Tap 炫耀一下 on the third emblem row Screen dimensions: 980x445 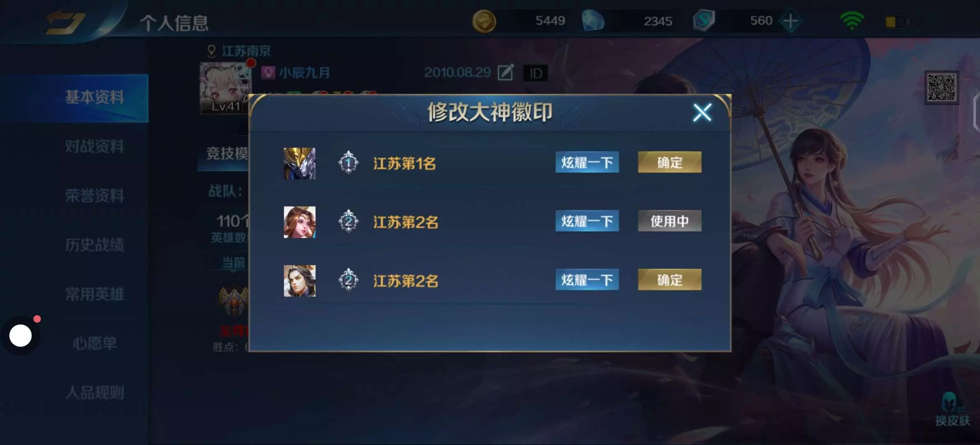pos(587,280)
